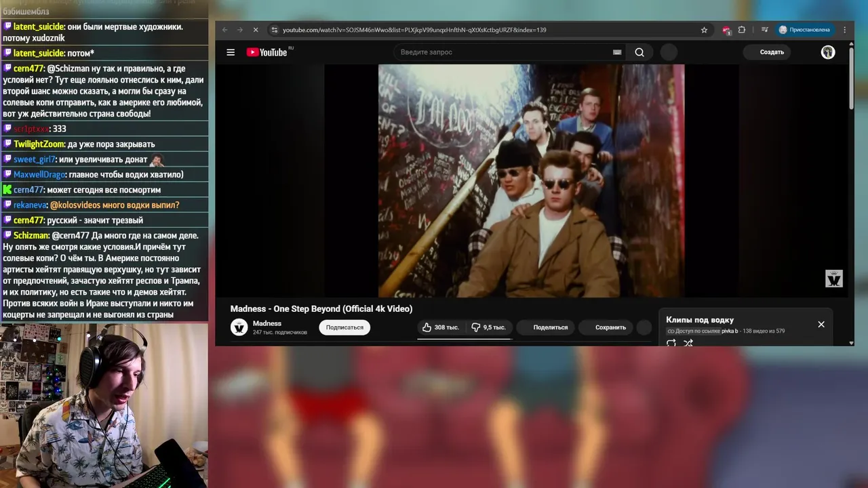
Task: Click the Приостановлена profile button
Action: pos(804,30)
